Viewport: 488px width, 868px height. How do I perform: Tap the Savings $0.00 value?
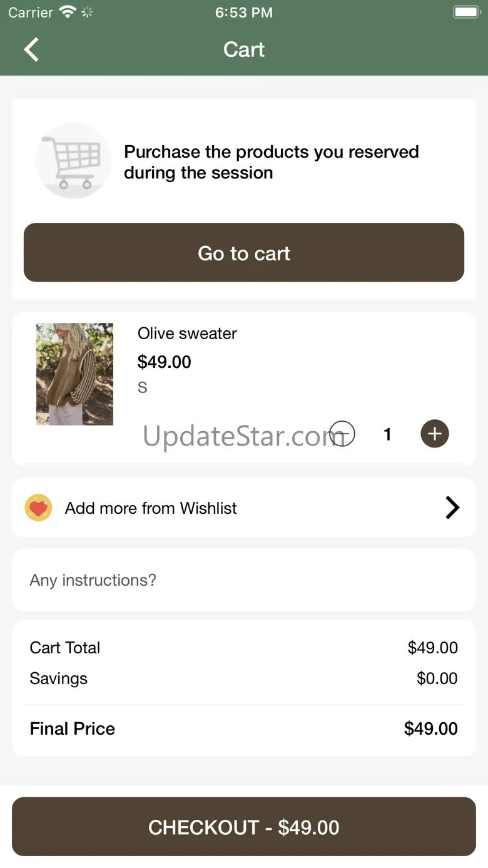coord(437,678)
